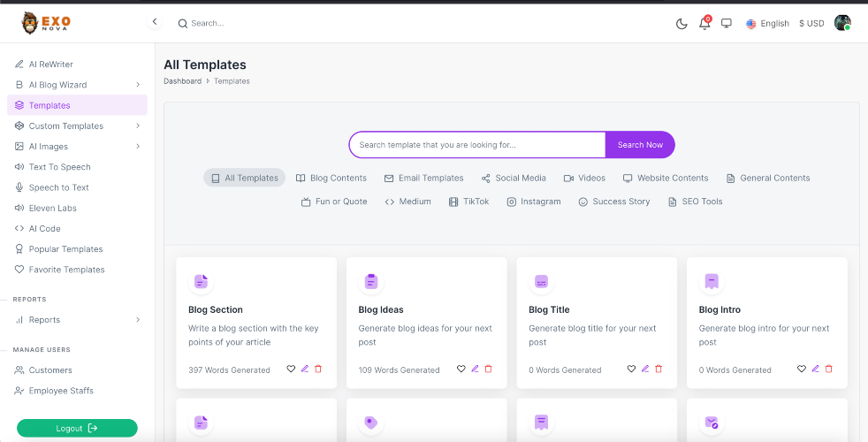Toggle dark mode moon icon

coord(681,23)
